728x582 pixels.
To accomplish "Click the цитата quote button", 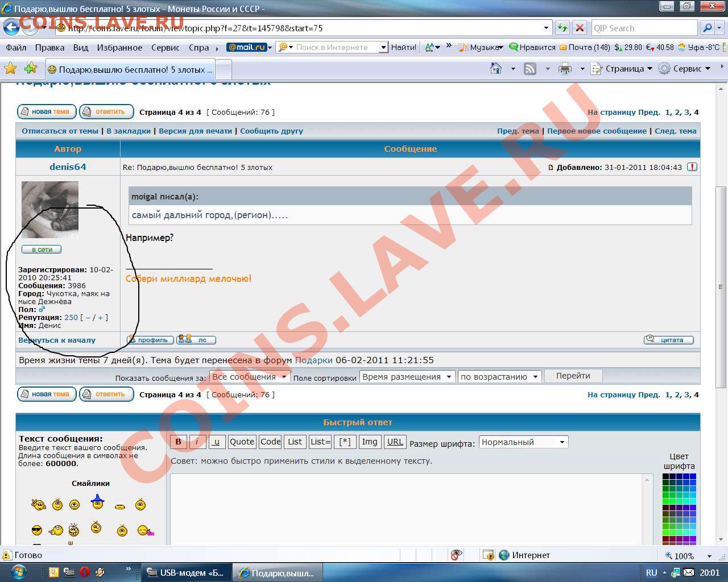I will pyautogui.click(x=669, y=340).
